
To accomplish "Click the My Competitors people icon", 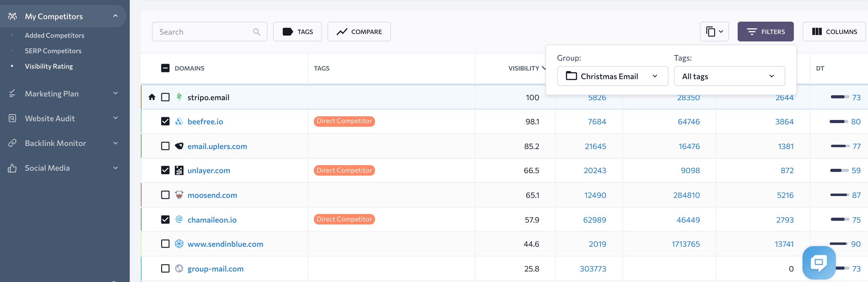I will point(12,16).
